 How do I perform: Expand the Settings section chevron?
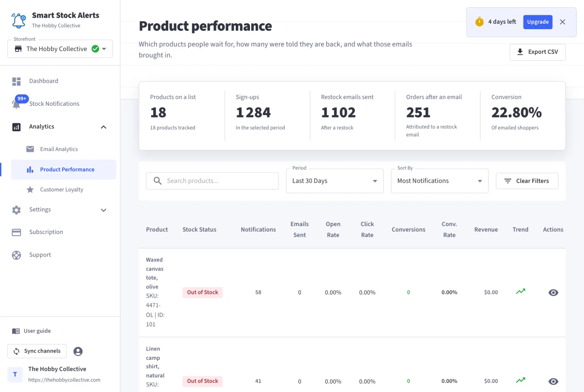(x=104, y=210)
